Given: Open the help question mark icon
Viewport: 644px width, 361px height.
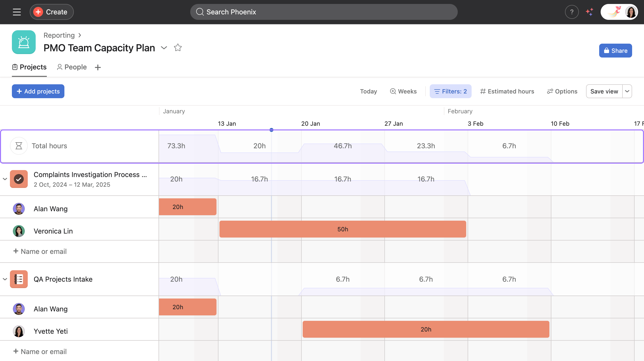Looking at the screenshot, I should pos(571,12).
